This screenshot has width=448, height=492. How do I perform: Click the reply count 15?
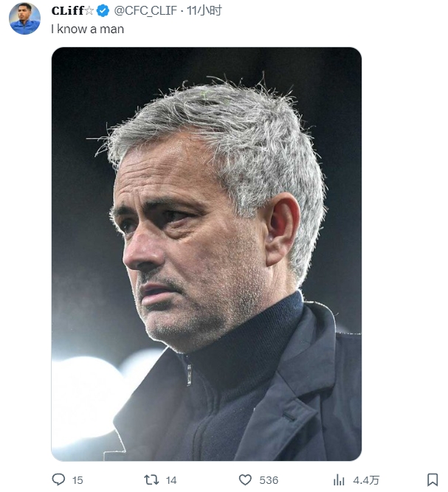click(77, 480)
